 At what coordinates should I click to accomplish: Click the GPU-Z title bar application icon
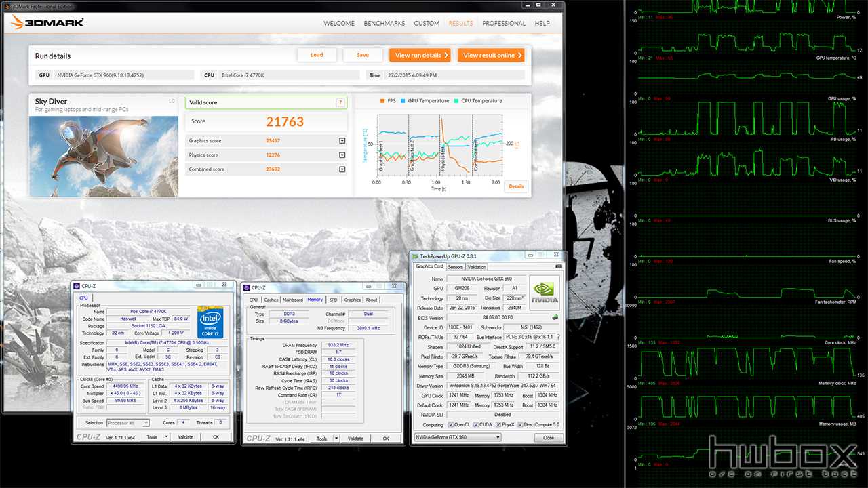coord(416,256)
